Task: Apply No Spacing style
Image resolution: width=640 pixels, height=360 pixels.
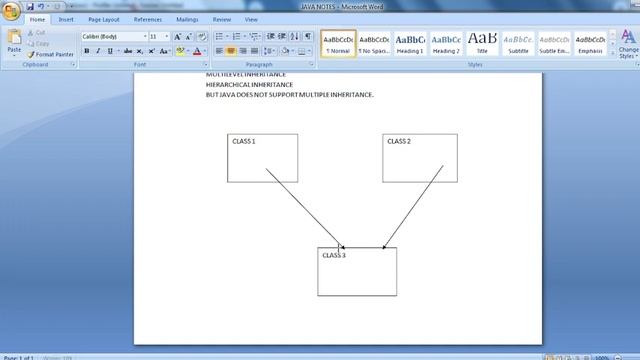Action: pos(374,43)
